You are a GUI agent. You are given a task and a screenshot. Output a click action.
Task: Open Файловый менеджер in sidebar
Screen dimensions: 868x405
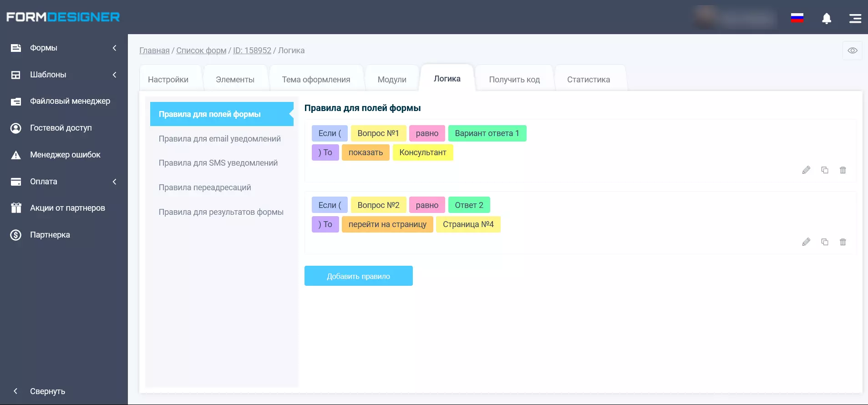click(x=70, y=101)
